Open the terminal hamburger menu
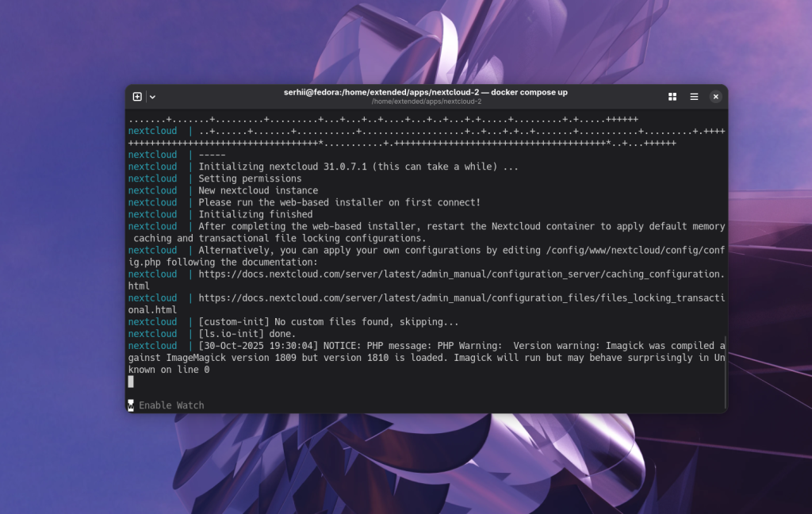The width and height of the screenshot is (812, 514). [694, 97]
